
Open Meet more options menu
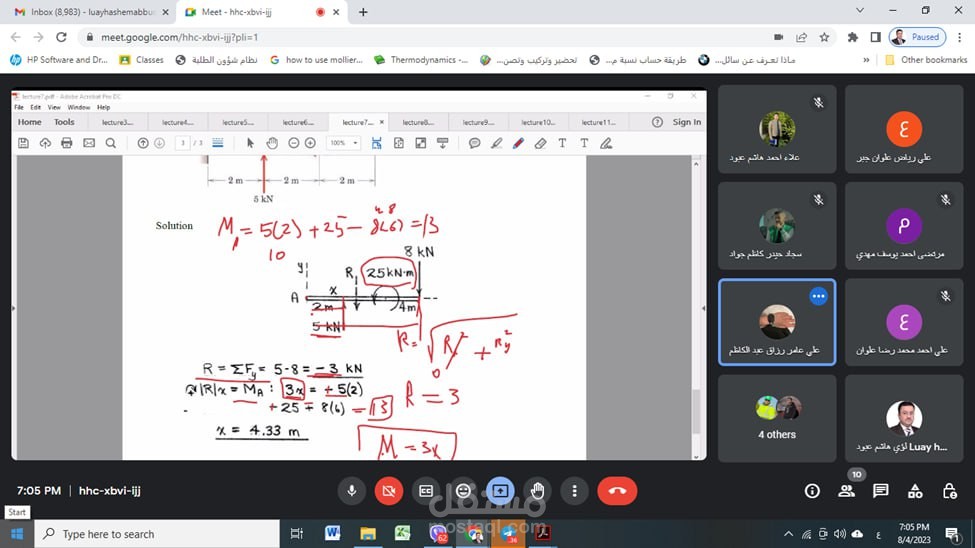[x=575, y=491]
